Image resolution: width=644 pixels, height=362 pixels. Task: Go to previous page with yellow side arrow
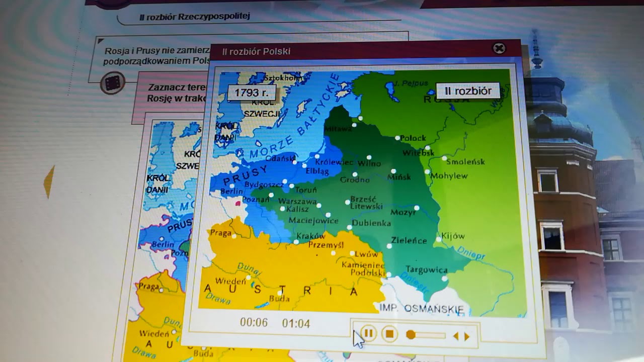[49, 182]
